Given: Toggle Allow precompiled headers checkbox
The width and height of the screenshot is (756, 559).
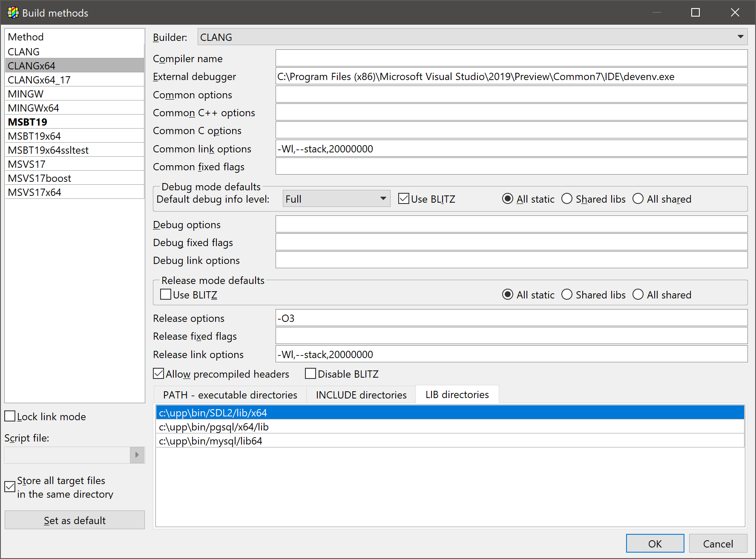Looking at the screenshot, I should (x=159, y=374).
